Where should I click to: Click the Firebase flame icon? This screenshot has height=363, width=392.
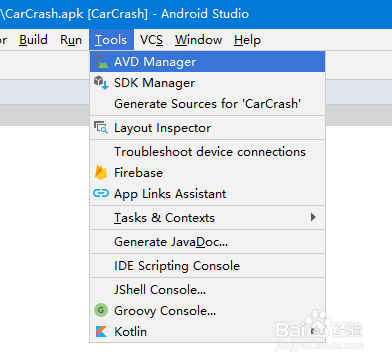pyautogui.click(x=101, y=173)
